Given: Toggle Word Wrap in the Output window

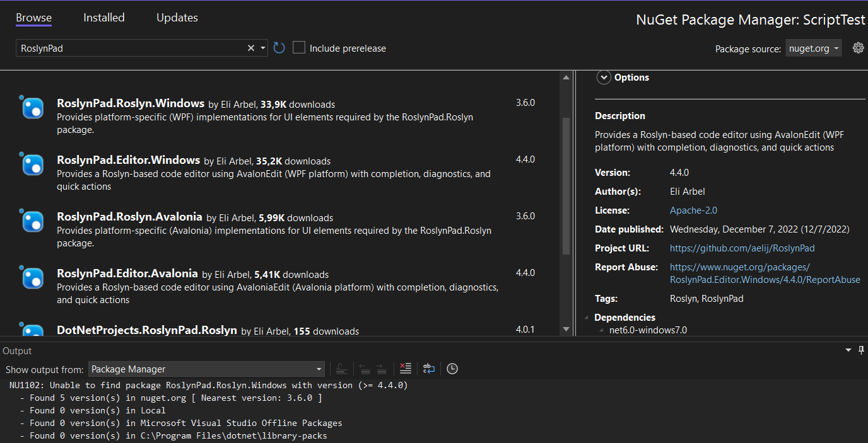Looking at the screenshot, I should click(x=429, y=368).
